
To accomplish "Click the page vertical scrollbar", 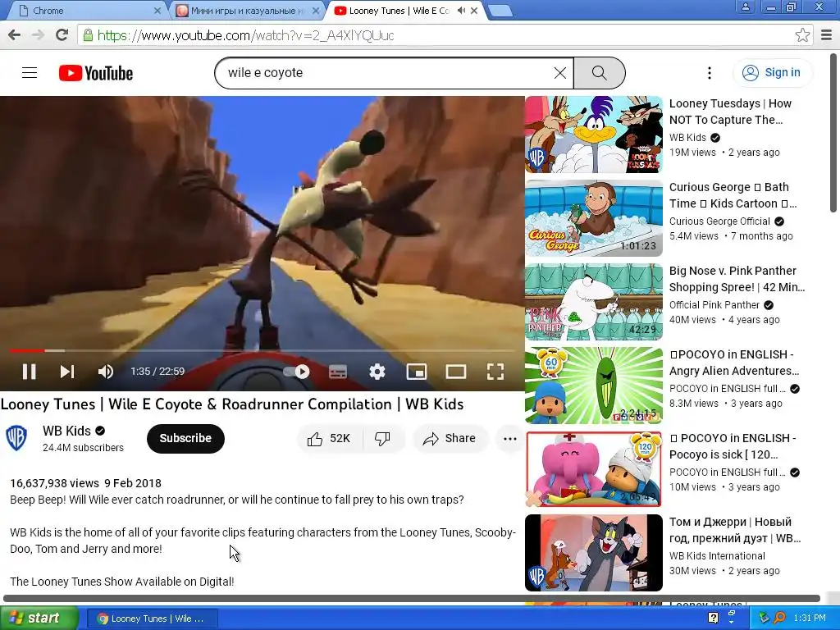I will (x=833, y=132).
